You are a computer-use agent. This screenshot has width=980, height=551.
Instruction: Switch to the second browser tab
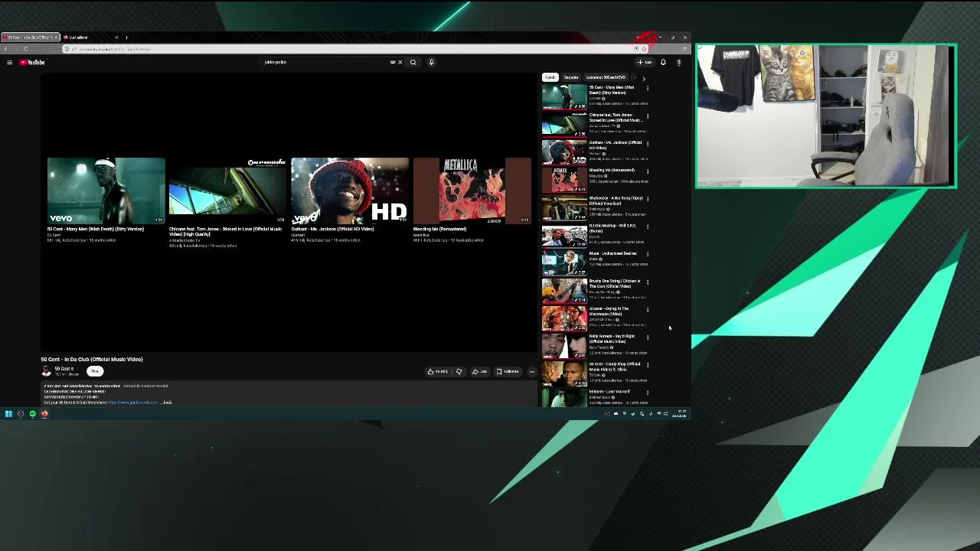(90, 37)
